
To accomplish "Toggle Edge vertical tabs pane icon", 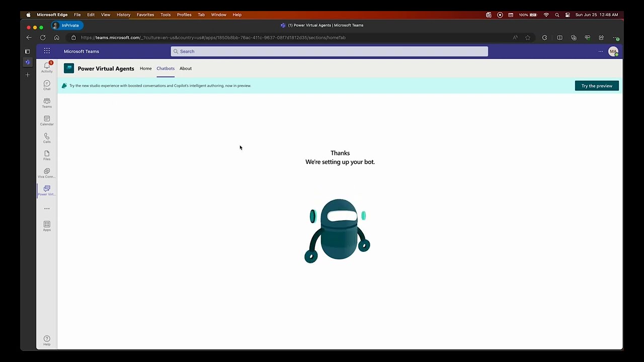I will point(28,51).
